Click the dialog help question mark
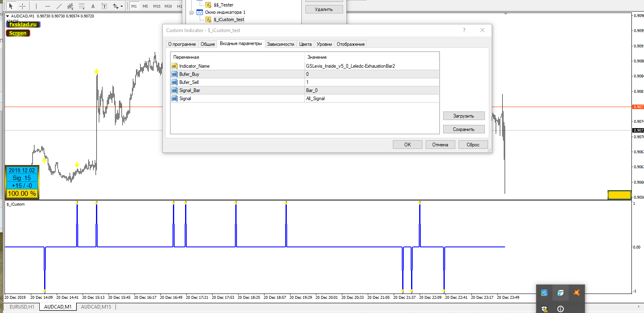The width and height of the screenshot is (644, 313). (464, 30)
